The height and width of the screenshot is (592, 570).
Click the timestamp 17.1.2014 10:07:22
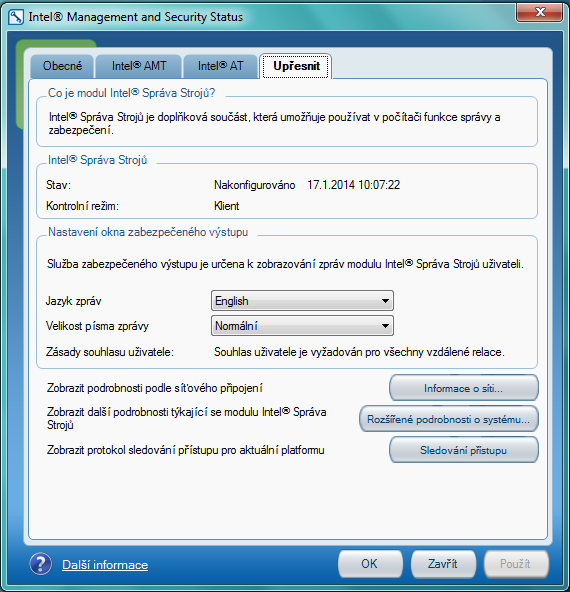click(x=353, y=185)
